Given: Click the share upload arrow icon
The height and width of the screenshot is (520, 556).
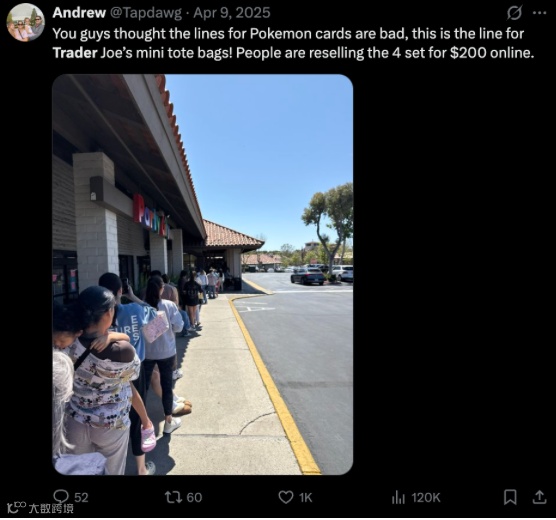Looking at the screenshot, I should pyautogui.click(x=539, y=497).
